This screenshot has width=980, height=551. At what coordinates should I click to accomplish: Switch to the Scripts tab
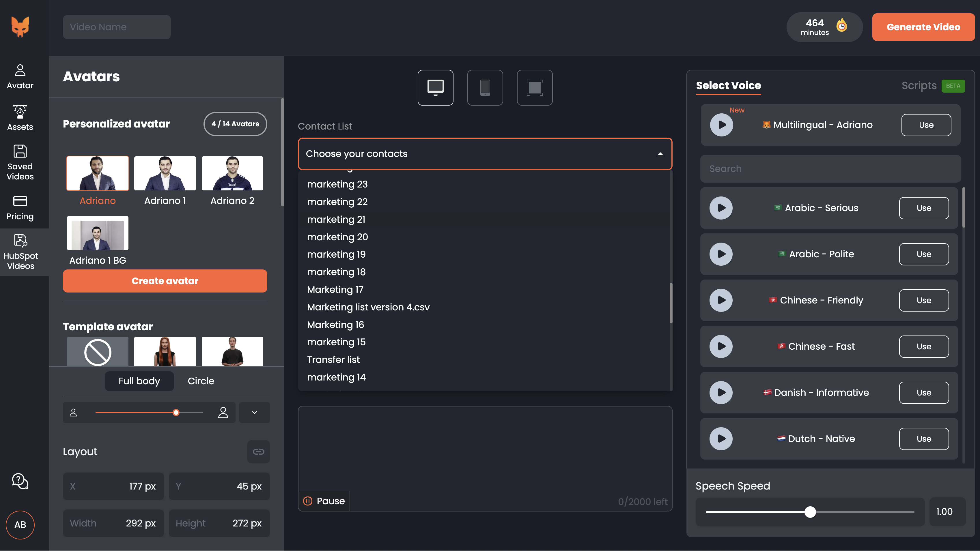coord(919,86)
